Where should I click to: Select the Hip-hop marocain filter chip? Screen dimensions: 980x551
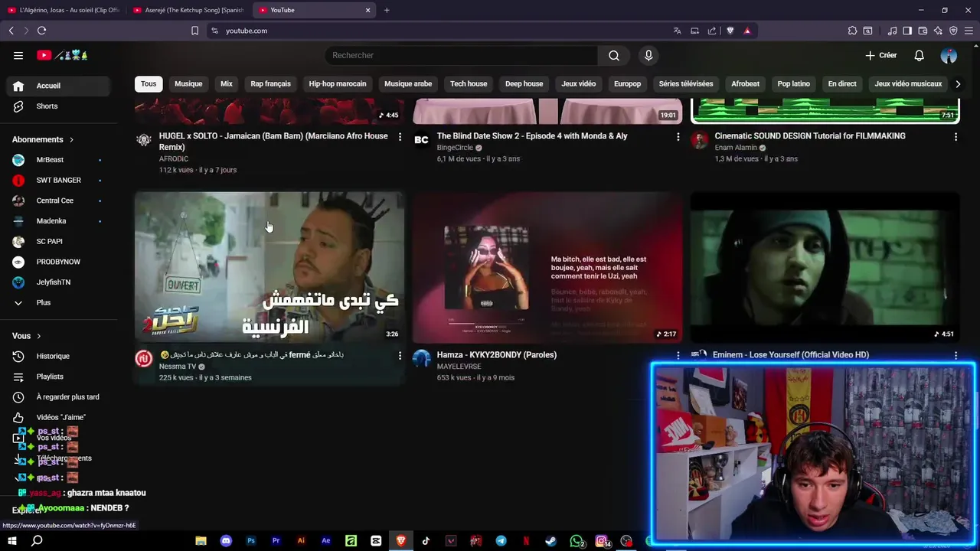point(338,83)
